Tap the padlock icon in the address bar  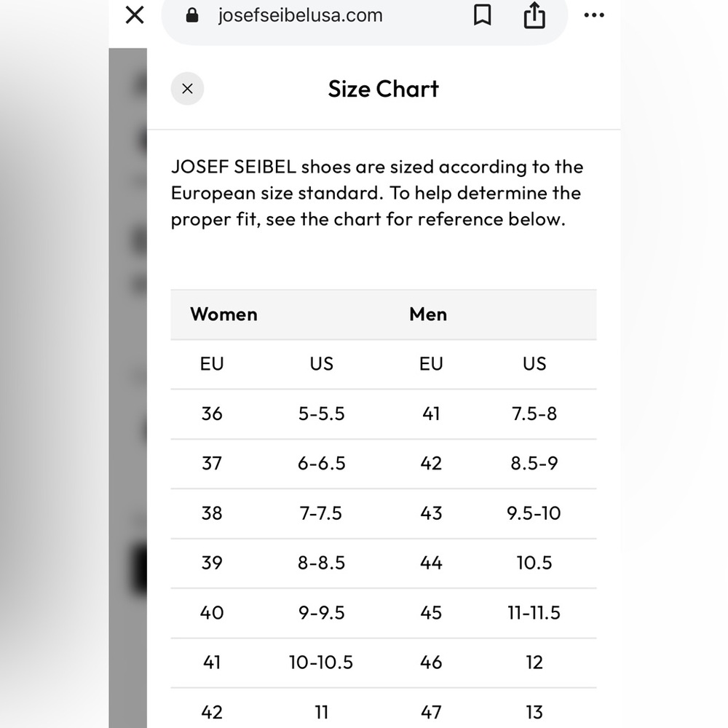tap(192, 15)
